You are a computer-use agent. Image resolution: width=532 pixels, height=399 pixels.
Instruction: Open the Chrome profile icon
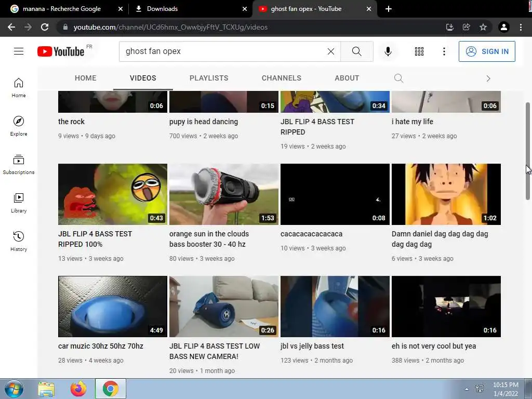pos(504,27)
